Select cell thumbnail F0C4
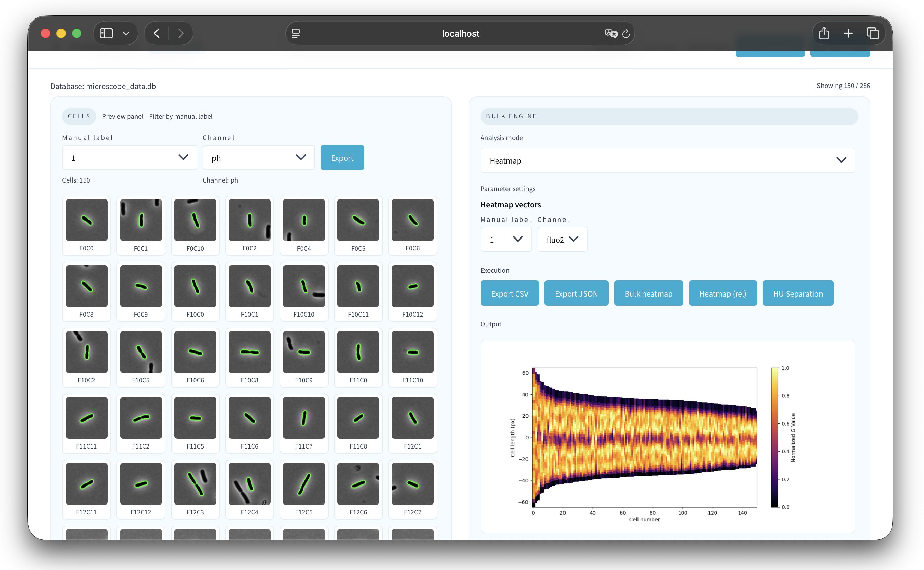This screenshot has width=924, height=570. [303, 226]
